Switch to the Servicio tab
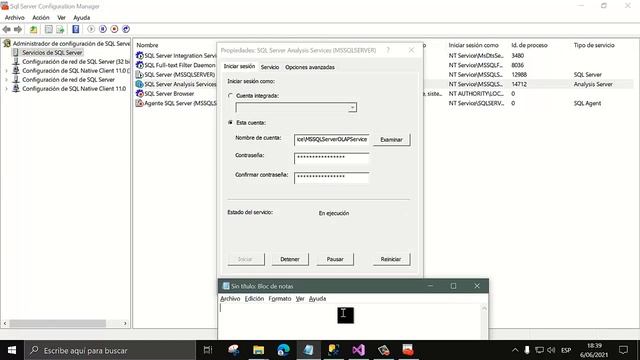 point(270,67)
